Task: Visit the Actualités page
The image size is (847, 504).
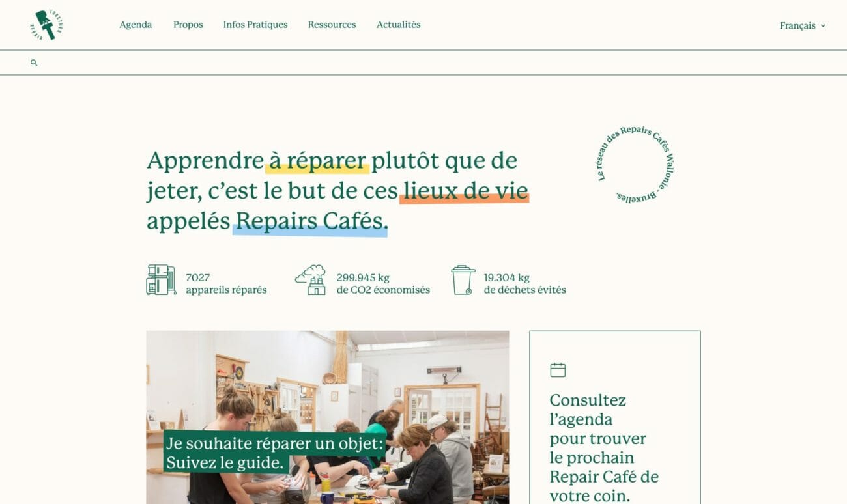Action: point(399,25)
